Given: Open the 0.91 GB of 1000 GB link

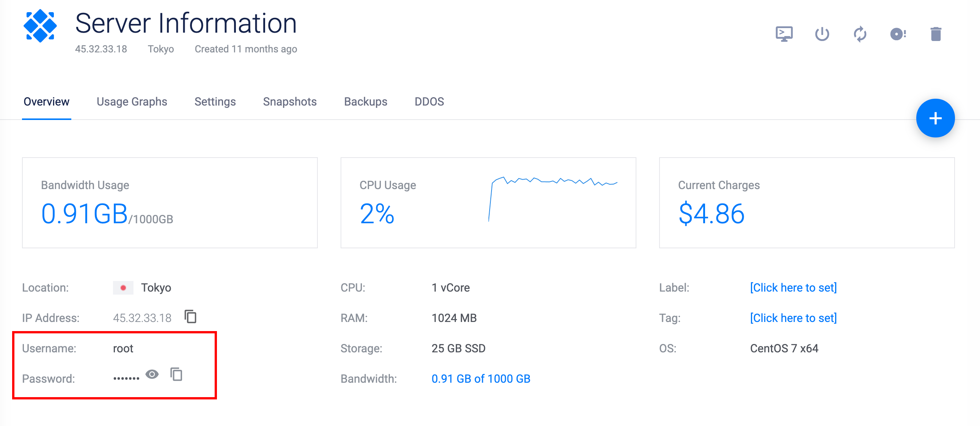Looking at the screenshot, I should [481, 379].
